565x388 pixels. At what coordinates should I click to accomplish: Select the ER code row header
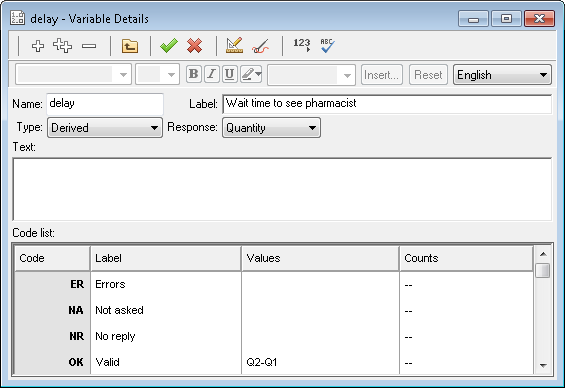pos(52,284)
